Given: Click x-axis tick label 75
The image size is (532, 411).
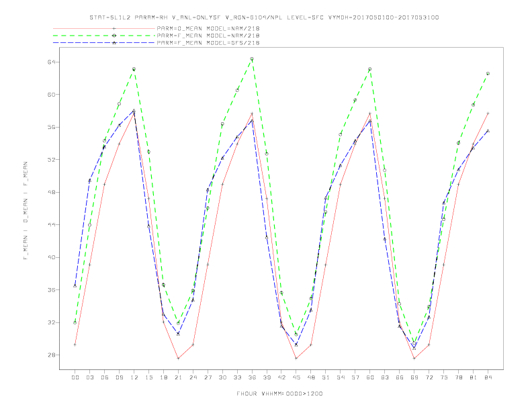Looking at the screenshot, I should (x=444, y=377).
